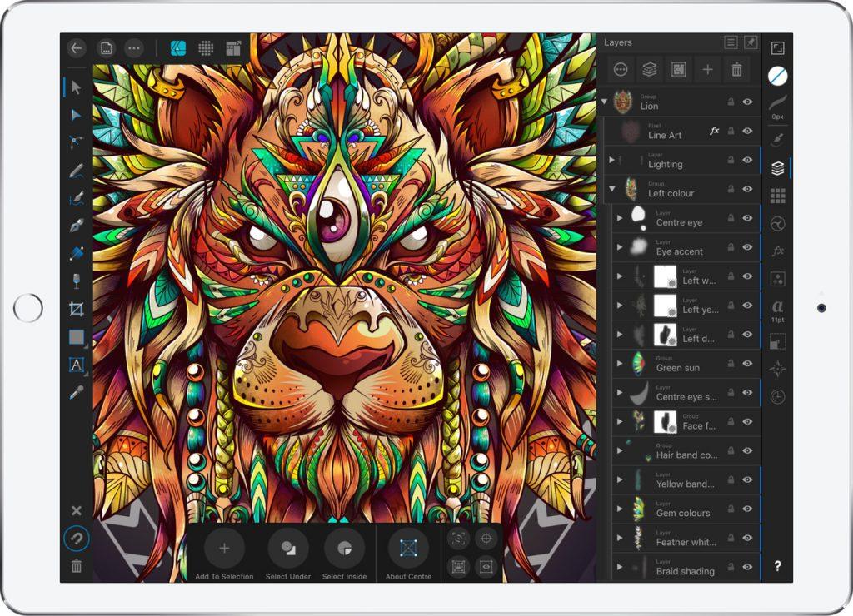The height and width of the screenshot is (616, 853).
Task: Expand the Centre eye layer
Action: 619,218
